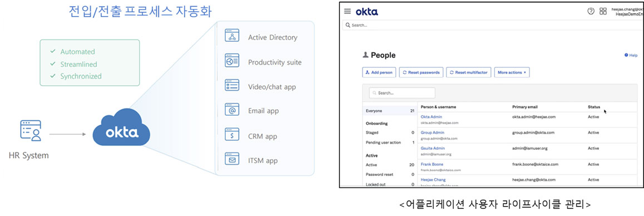This screenshot has height=216, width=644.
Task: Select the Pending user action filter
Action: [x=390, y=143]
